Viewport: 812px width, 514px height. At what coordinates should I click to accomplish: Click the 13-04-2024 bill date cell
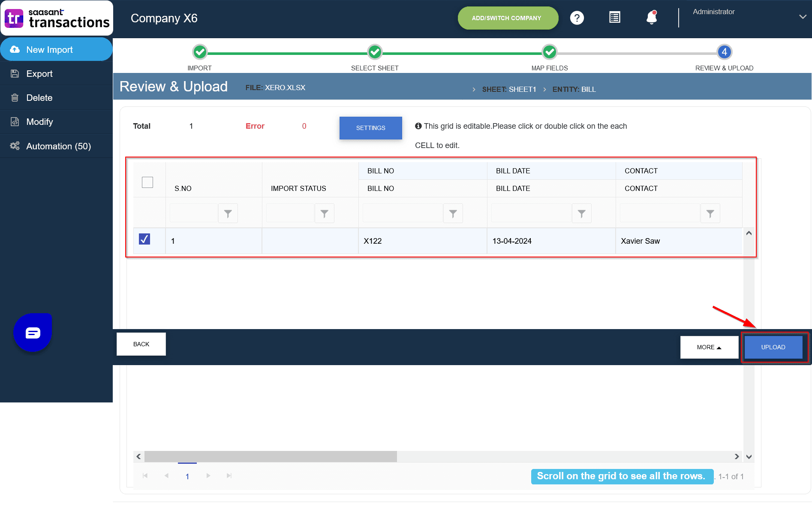point(551,241)
